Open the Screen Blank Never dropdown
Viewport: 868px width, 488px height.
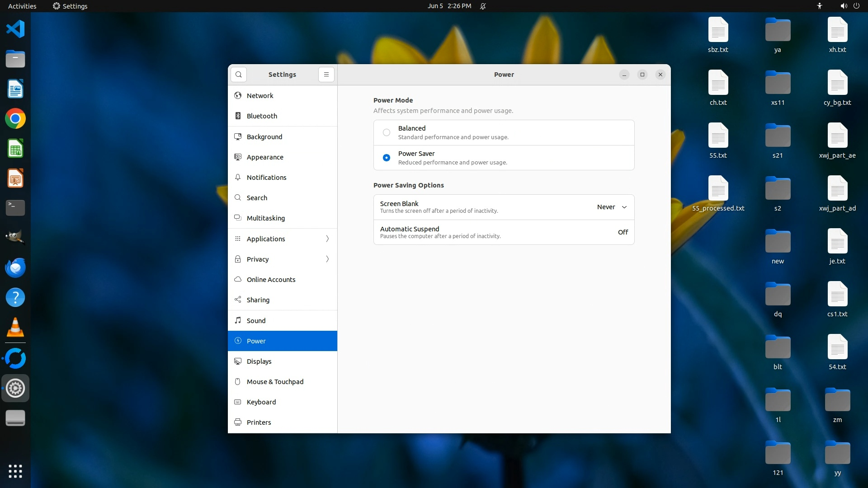coord(612,207)
